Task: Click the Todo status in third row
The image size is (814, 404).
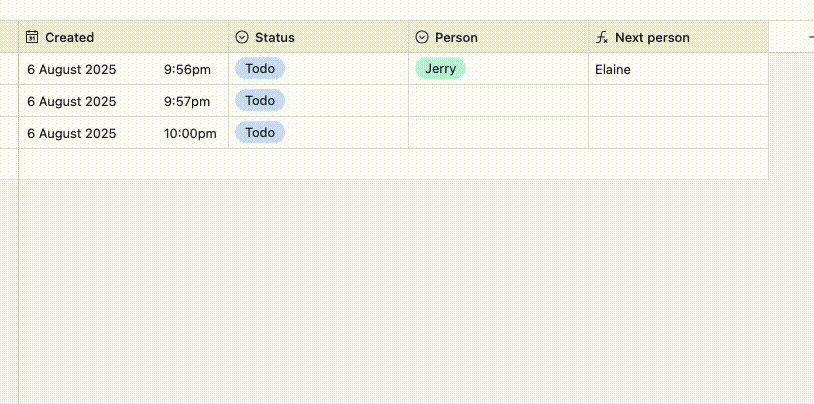Action: click(260, 133)
